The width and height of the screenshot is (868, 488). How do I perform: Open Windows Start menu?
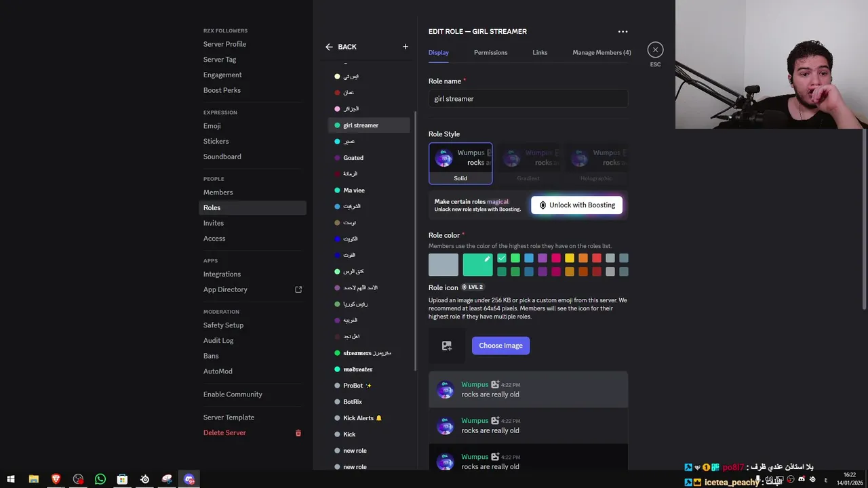11,479
